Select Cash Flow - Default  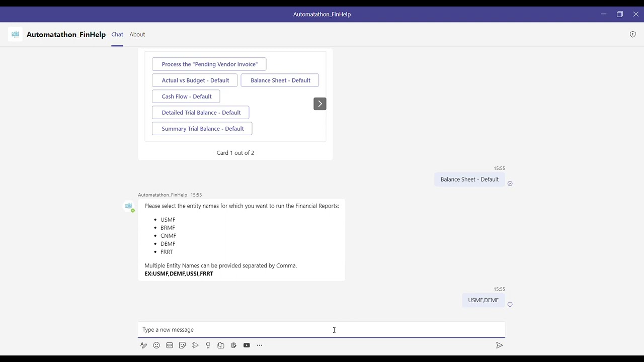pyautogui.click(x=186, y=97)
